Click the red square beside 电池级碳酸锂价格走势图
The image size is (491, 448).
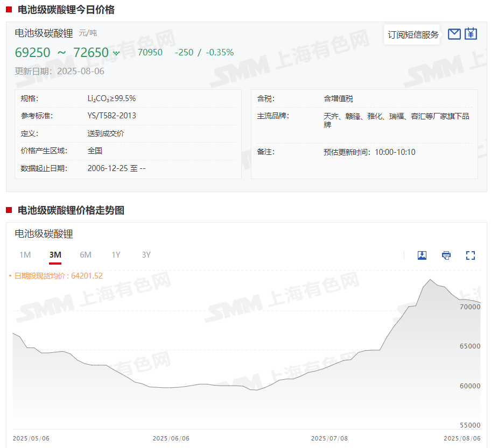point(9,210)
